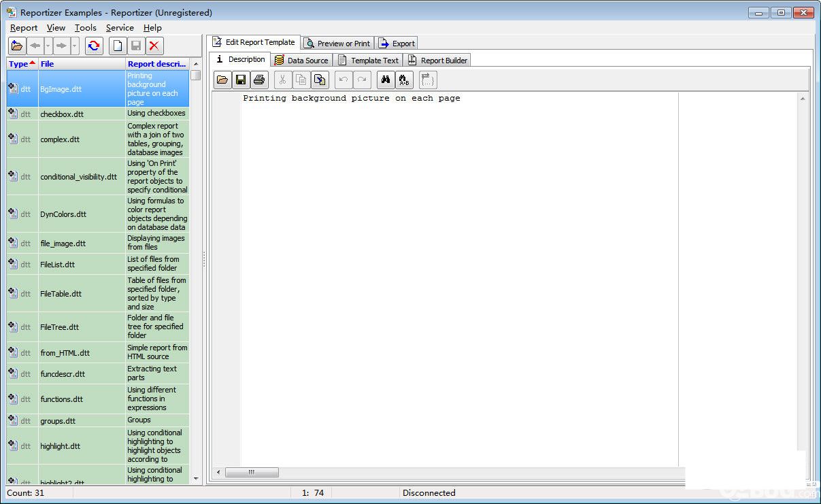The width and height of the screenshot is (821, 504).
Task: Switch to the Edit Report Template tab
Action: (x=254, y=42)
